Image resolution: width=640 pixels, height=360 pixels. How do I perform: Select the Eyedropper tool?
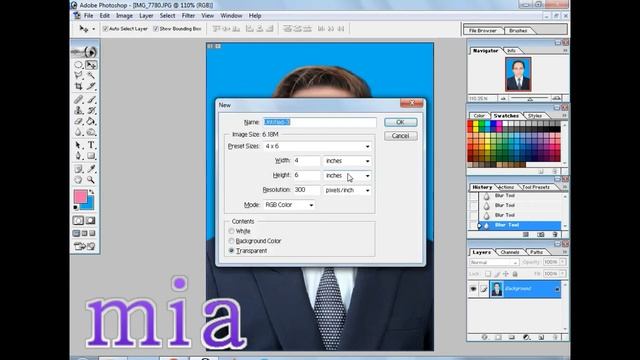click(91, 169)
